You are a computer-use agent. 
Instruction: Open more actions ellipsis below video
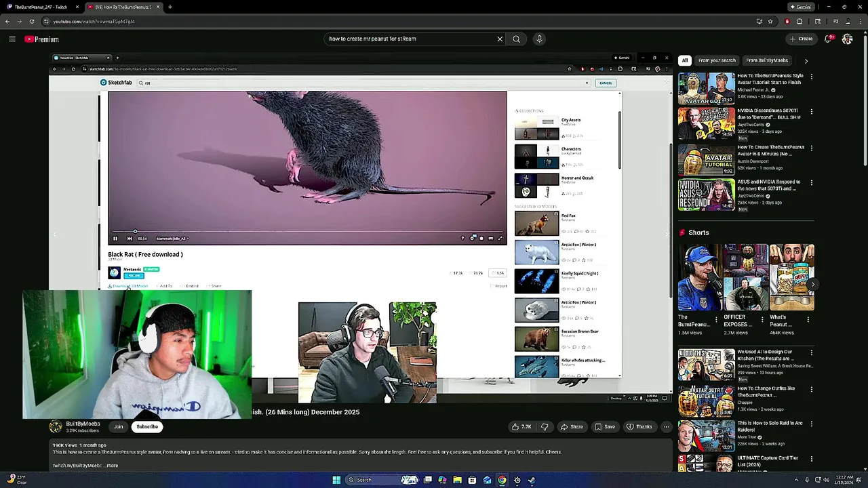click(667, 427)
